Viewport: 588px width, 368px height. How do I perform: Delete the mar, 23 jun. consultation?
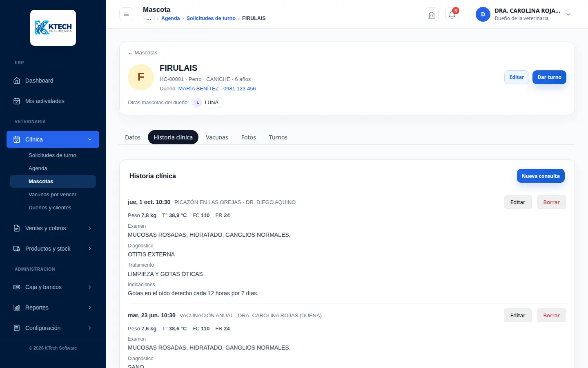coord(552,315)
